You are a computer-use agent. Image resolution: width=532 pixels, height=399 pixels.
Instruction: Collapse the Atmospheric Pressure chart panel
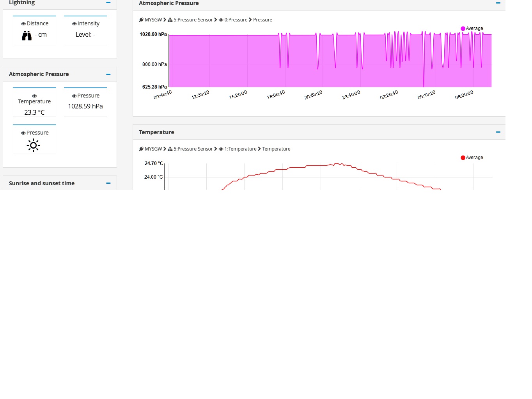[498, 3]
